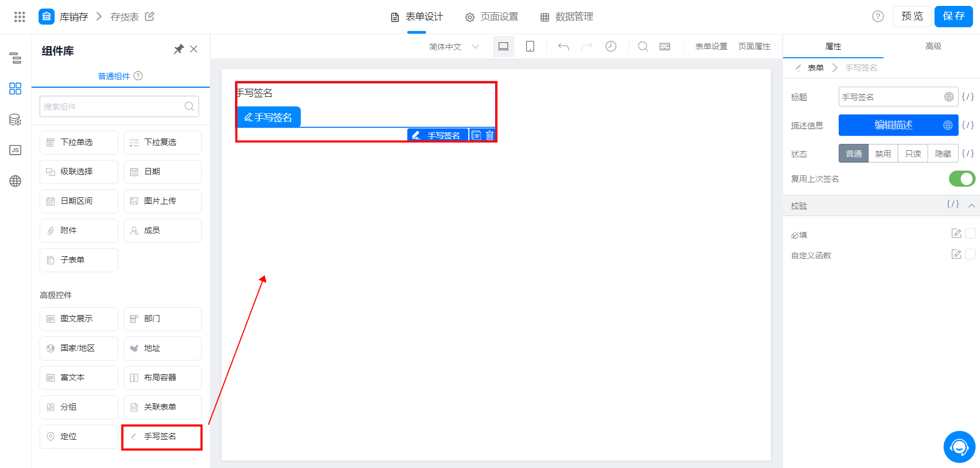Open keyboard shortcuts icon

(x=665, y=47)
